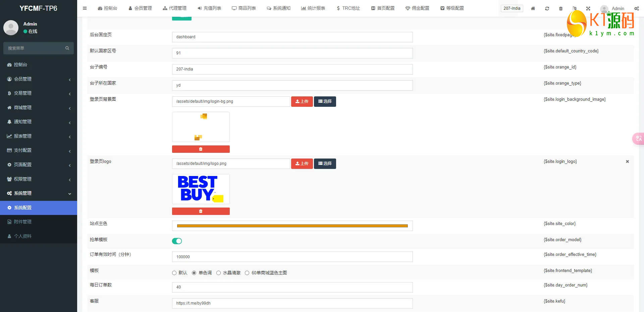Remove the login logo row with the X

pyautogui.click(x=628, y=162)
